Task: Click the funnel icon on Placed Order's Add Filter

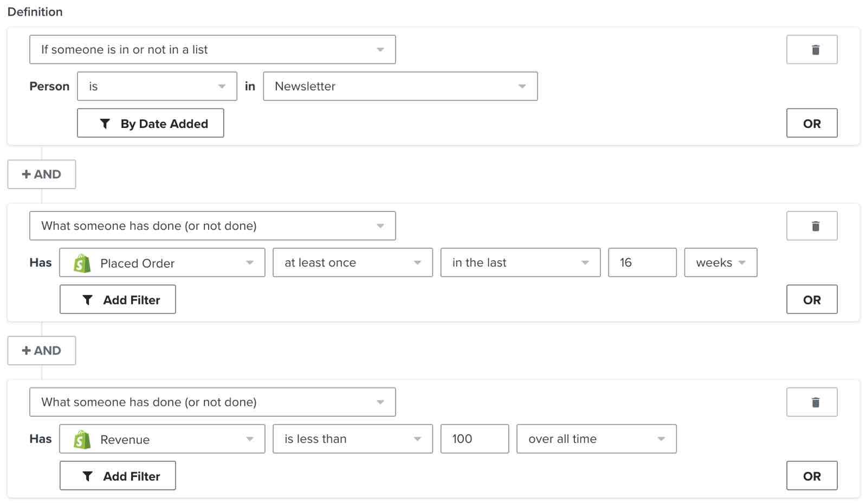Action: coord(88,299)
